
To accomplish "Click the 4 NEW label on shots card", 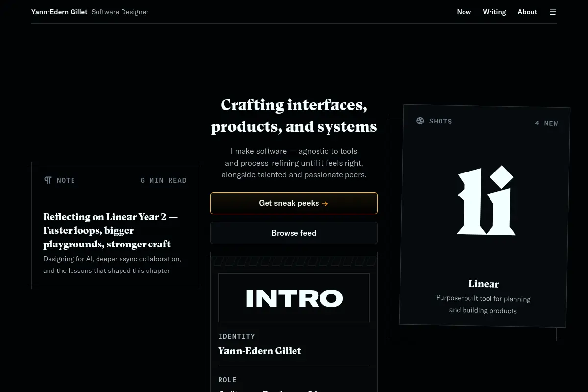I will (x=546, y=123).
